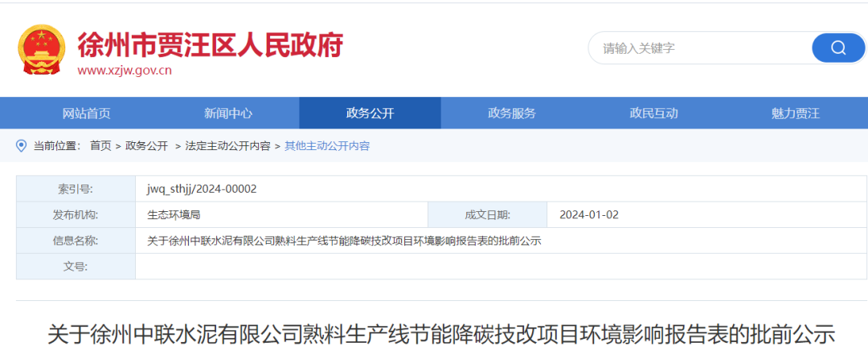Click the 信息名称 label cell
868x358 pixels.
(76, 241)
